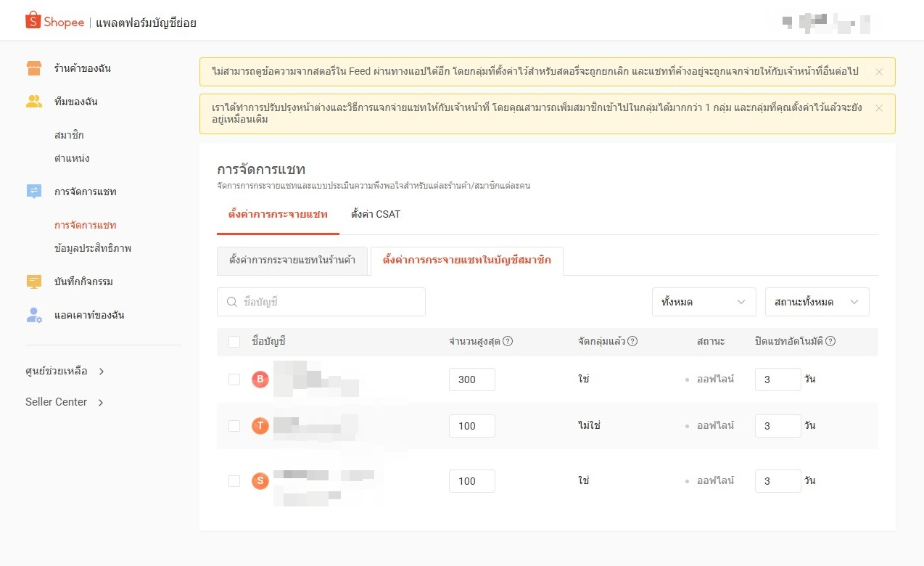Edit max chats field in T row
The width and height of the screenshot is (924, 566).
click(x=472, y=426)
